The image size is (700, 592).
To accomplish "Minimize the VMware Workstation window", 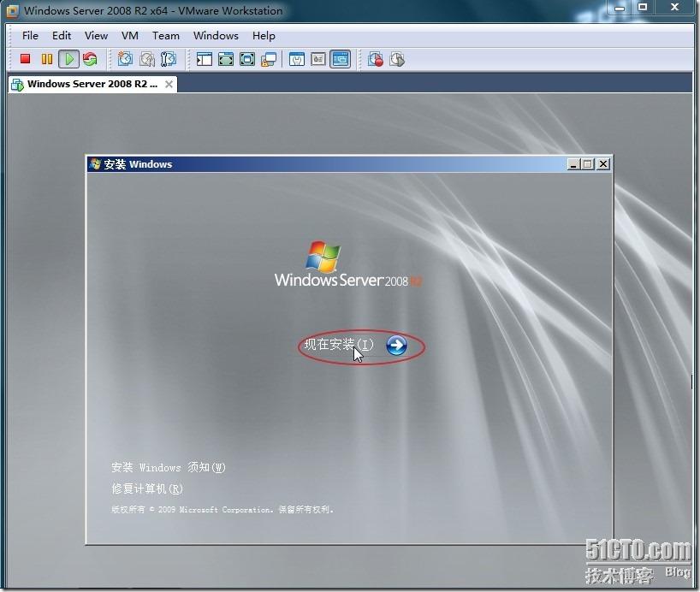I will tap(620, 7).
